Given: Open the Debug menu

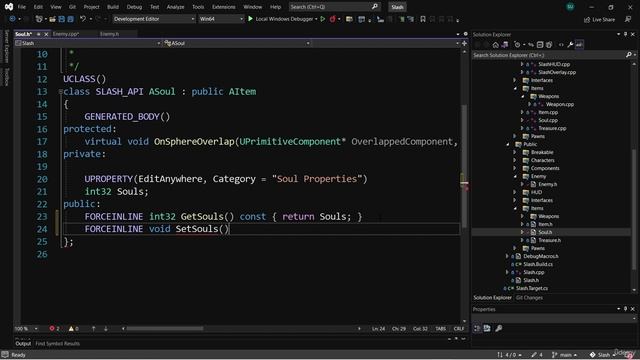Looking at the screenshot, I should tap(134, 7).
